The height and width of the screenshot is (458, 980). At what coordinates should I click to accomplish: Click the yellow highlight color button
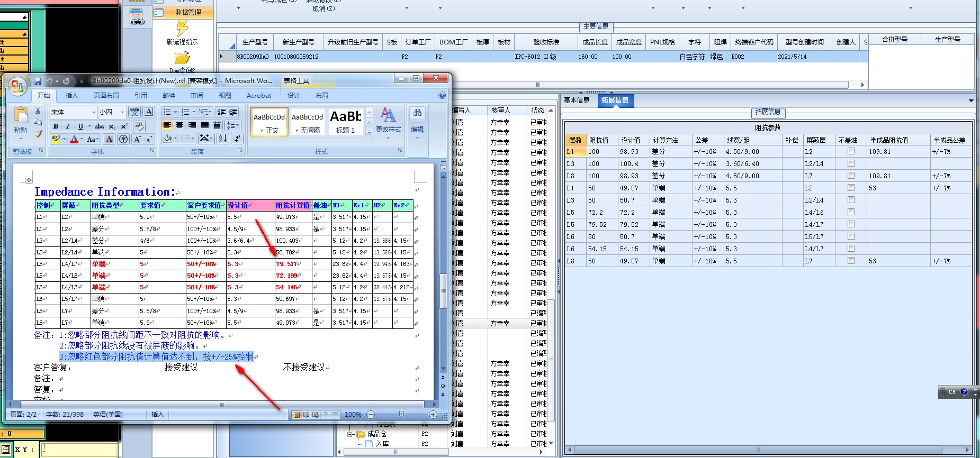tap(56, 139)
